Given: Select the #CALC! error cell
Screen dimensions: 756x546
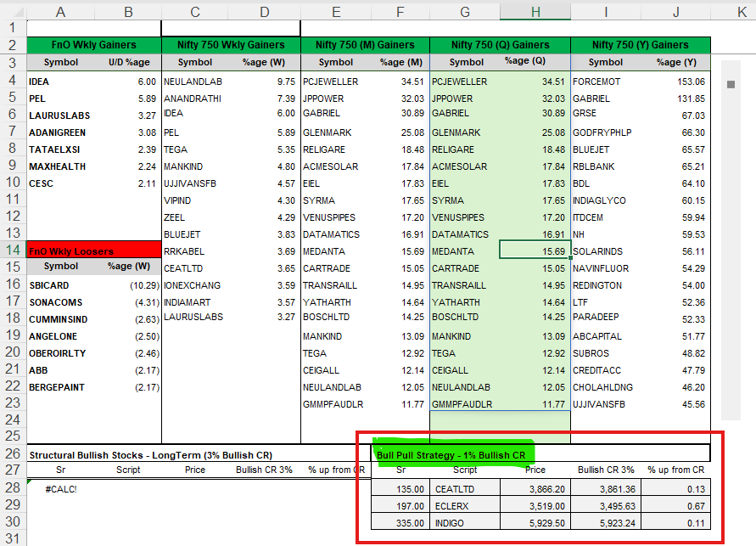Looking at the screenshot, I should tap(61, 489).
